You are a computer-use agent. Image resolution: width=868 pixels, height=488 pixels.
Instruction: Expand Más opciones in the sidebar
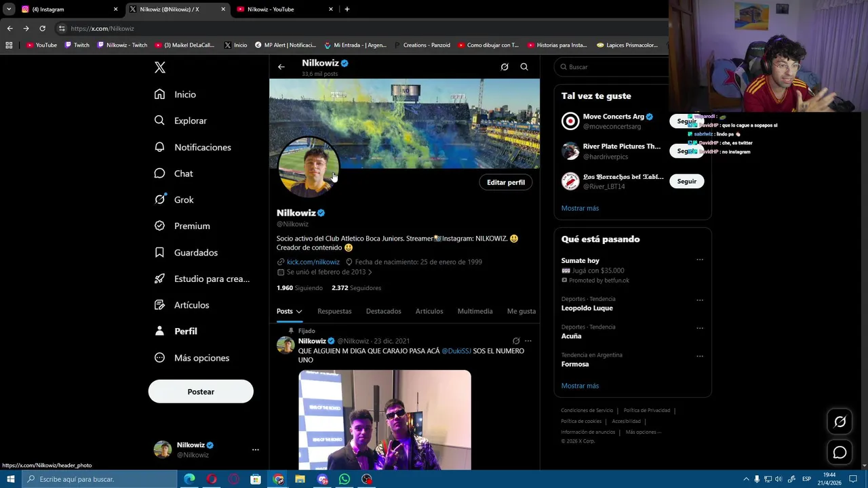tap(192, 358)
